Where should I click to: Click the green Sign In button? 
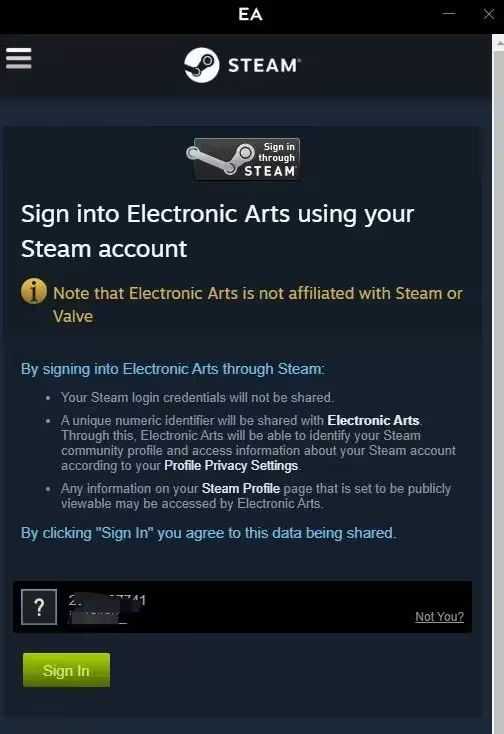tap(66, 670)
